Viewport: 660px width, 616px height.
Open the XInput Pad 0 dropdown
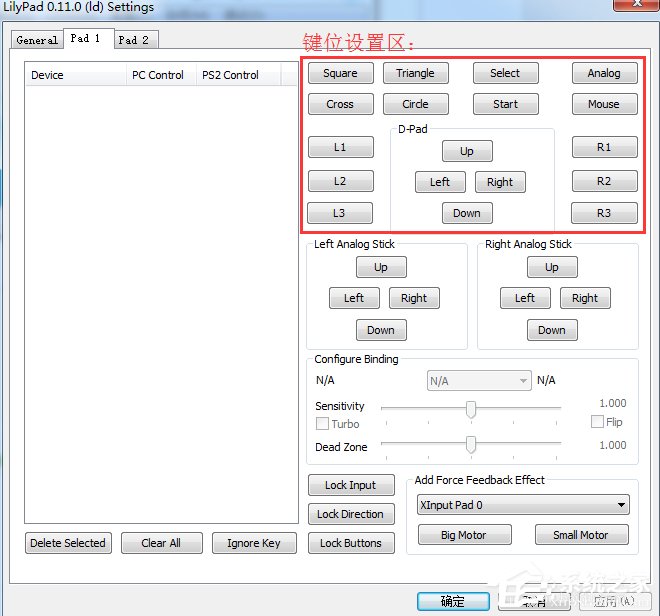click(x=521, y=505)
